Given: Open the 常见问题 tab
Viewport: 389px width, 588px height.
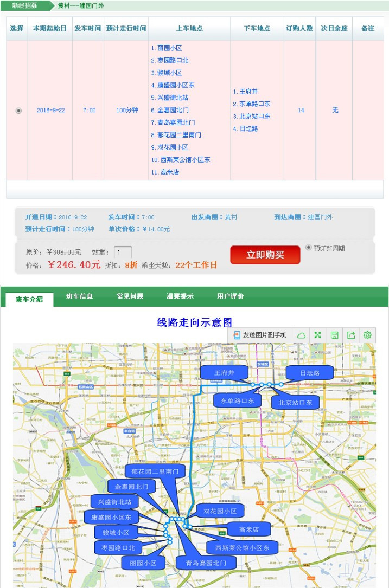Looking at the screenshot, I should click(130, 296).
